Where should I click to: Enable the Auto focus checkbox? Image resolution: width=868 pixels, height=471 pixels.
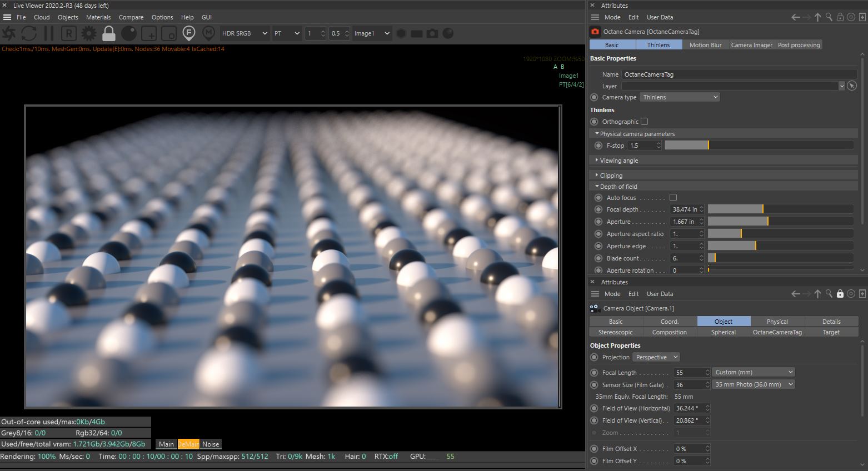tap(673, 198)
